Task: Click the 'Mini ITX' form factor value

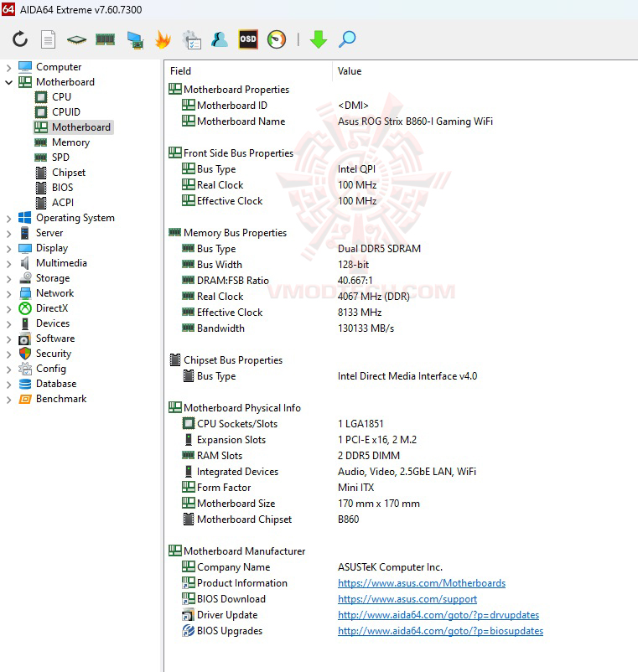Action: [355, 488]
